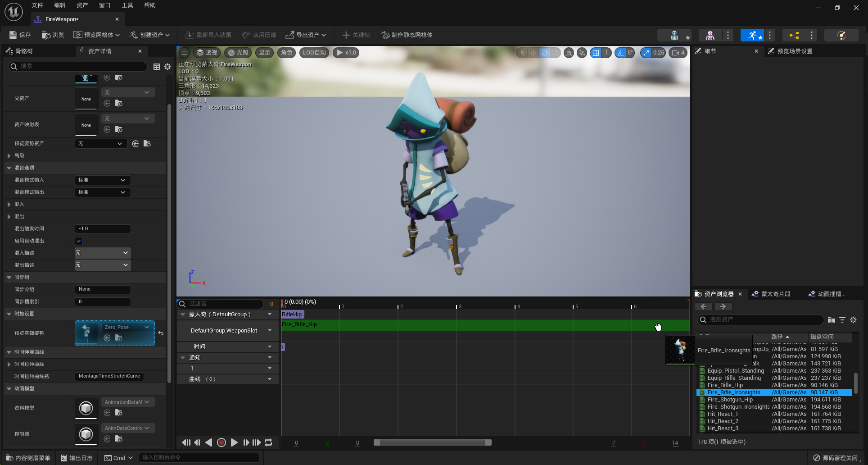The image size is (868, 465).
Task: Select the translate tool in viewport
Action: 533,53
